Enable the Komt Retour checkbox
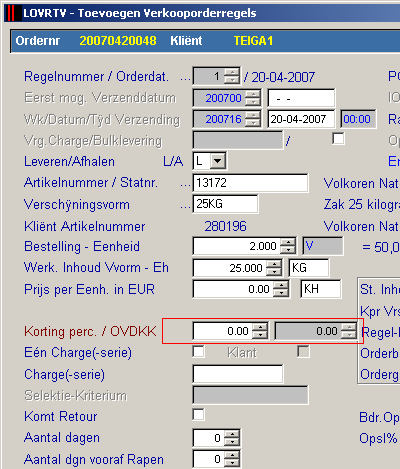 coord(198,415)
